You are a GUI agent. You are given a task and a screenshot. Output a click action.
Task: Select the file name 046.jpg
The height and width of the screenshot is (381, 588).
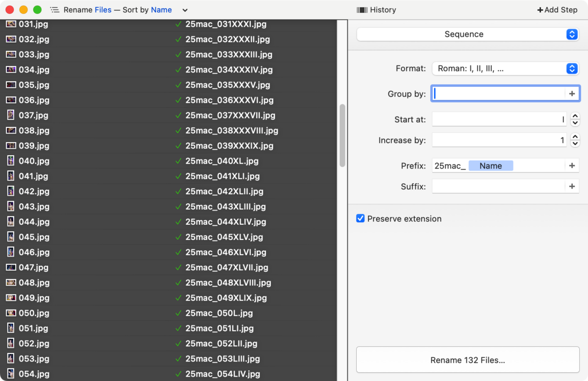click(x=34, y=252)
